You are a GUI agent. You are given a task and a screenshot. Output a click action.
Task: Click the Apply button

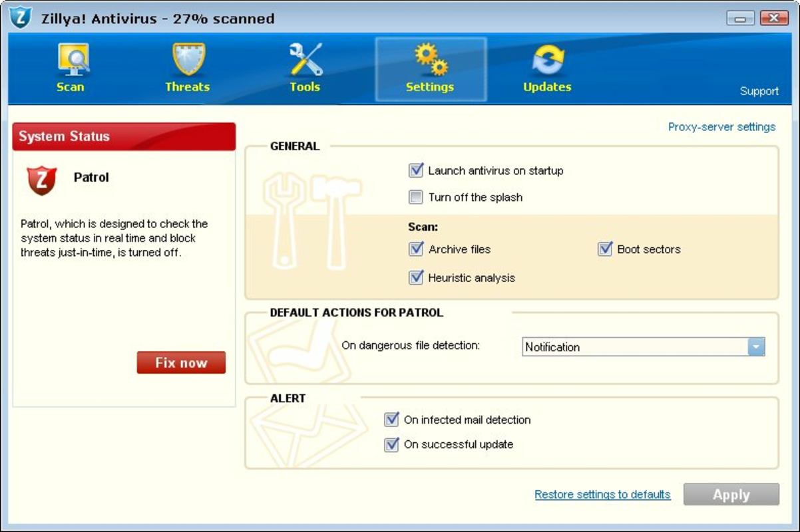click(x=731, y=495)
